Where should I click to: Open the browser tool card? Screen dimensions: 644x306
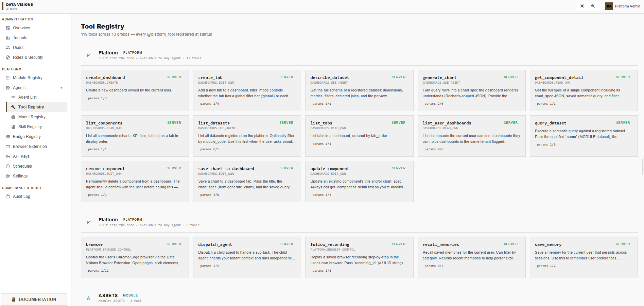click(135, 257)
